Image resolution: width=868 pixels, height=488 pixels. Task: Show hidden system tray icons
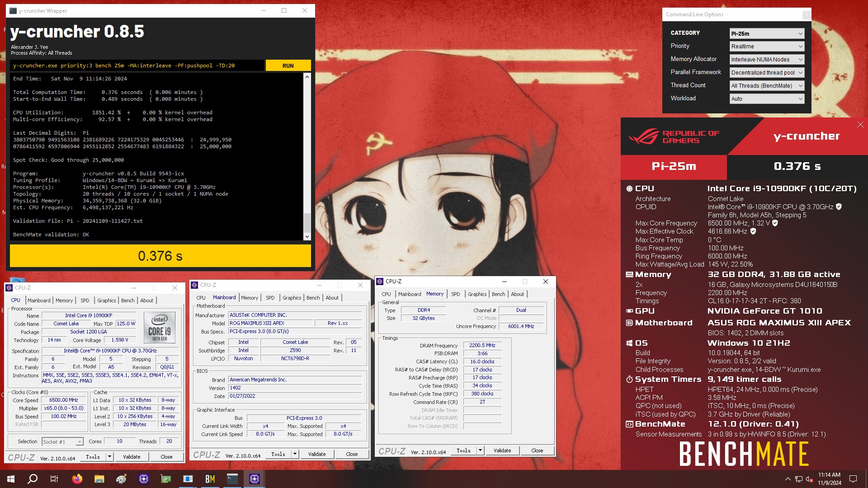pos(788,479)
